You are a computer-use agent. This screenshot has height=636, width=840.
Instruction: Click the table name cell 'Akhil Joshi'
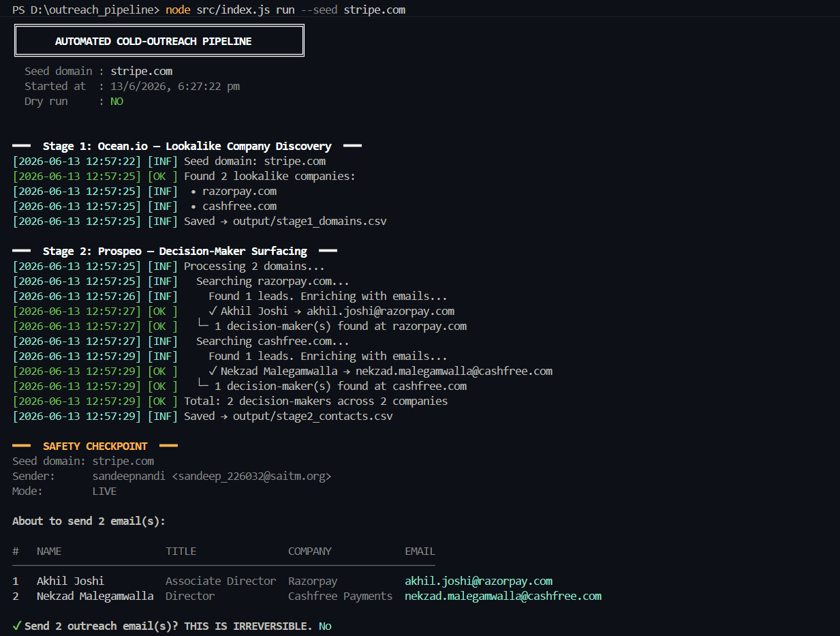[x=70, y=581]
